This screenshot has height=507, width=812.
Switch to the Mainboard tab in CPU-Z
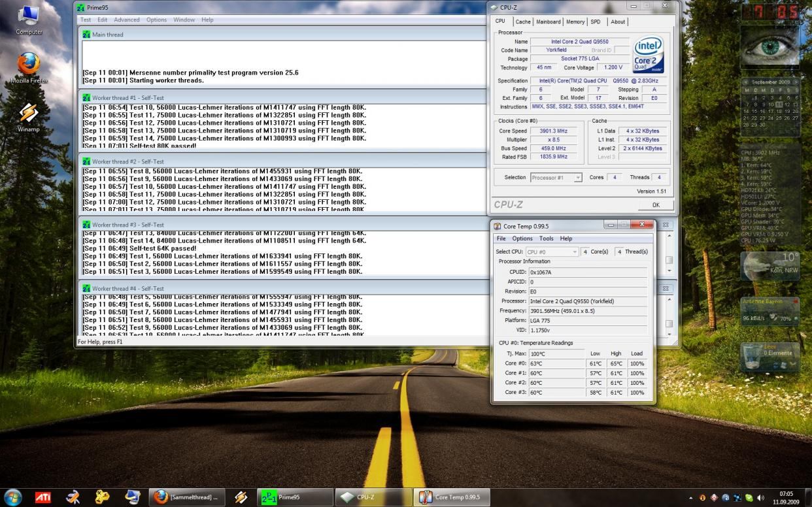tap(549, 22)
